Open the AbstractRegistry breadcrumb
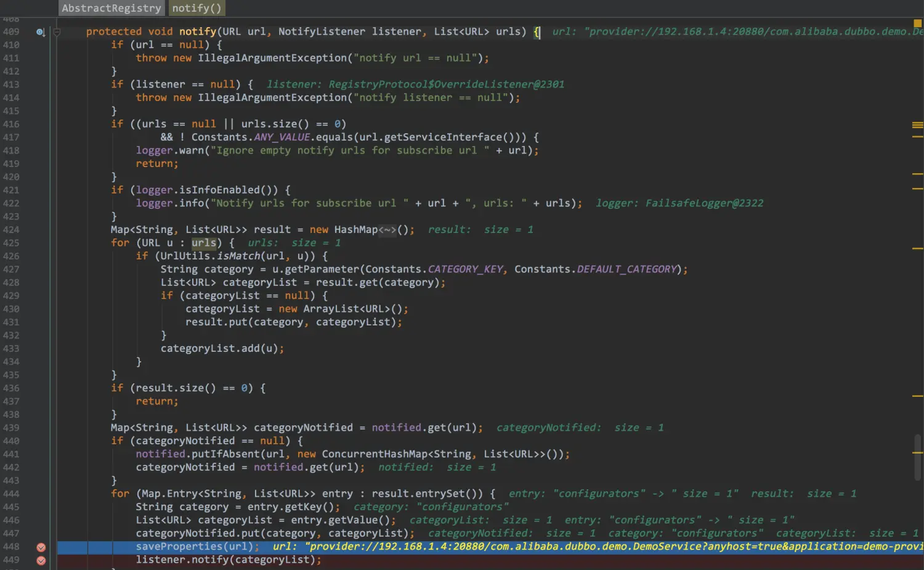Image resolution: width=924 pixels, height=570 pixels. coord(111,8)
